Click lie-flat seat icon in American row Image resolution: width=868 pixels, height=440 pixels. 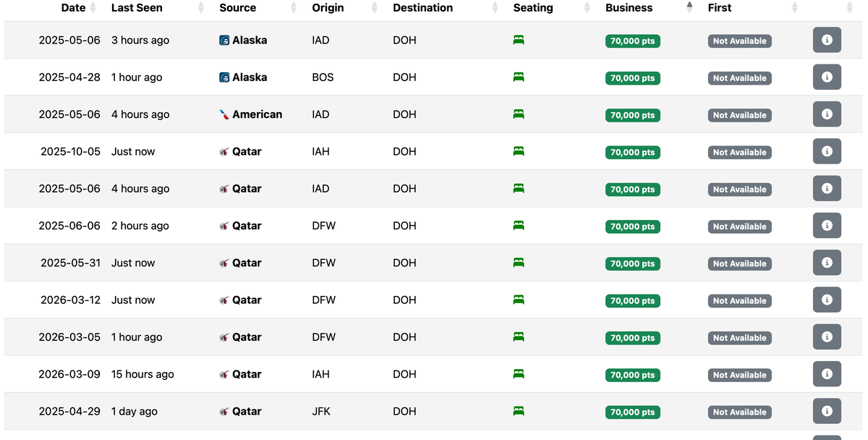click(519, 114)
